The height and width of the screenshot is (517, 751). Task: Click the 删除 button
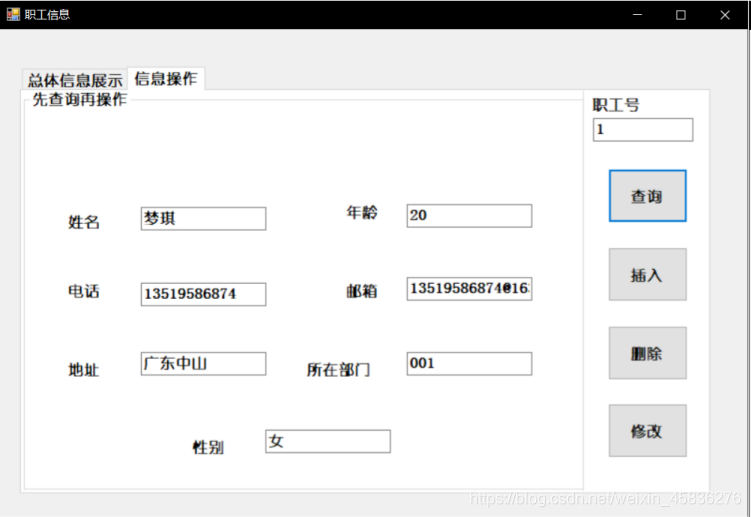click(648, 353)
